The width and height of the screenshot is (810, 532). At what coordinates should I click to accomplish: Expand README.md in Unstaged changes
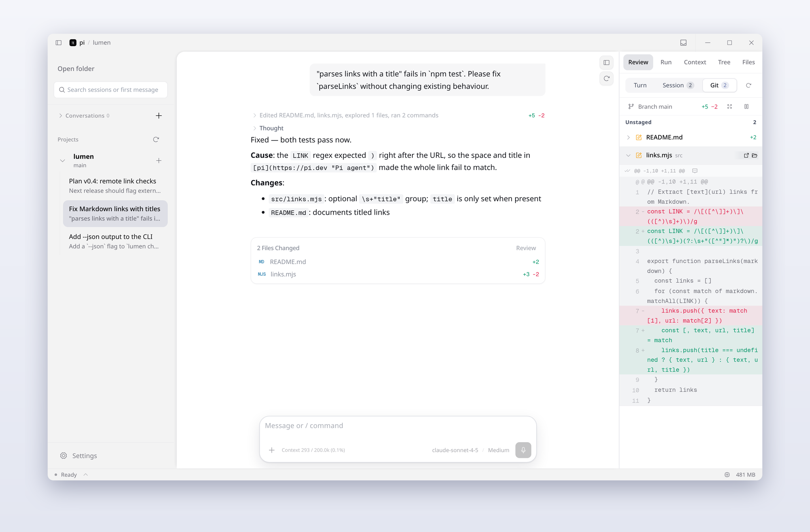pos(628,138)
